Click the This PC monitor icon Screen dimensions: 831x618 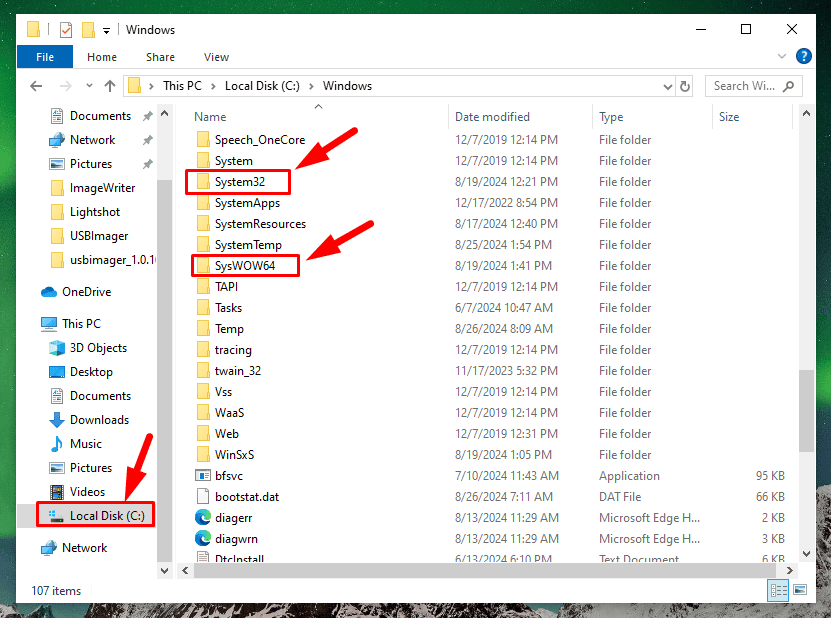click(49, 324)
